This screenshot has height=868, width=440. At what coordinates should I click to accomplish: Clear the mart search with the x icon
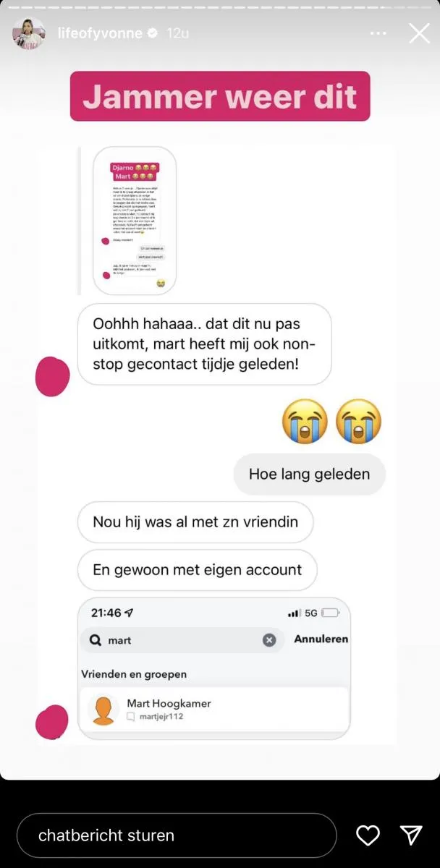click(x=269, y=640)
